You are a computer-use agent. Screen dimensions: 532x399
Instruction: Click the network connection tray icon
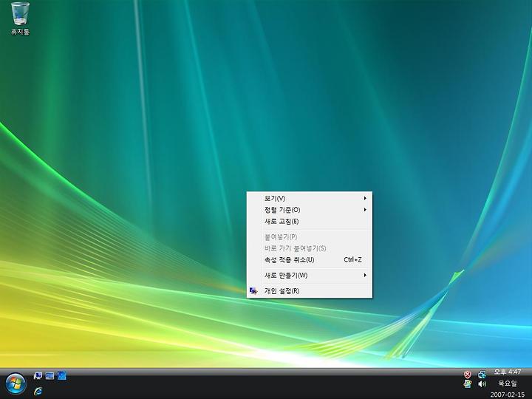pos(482,375)
